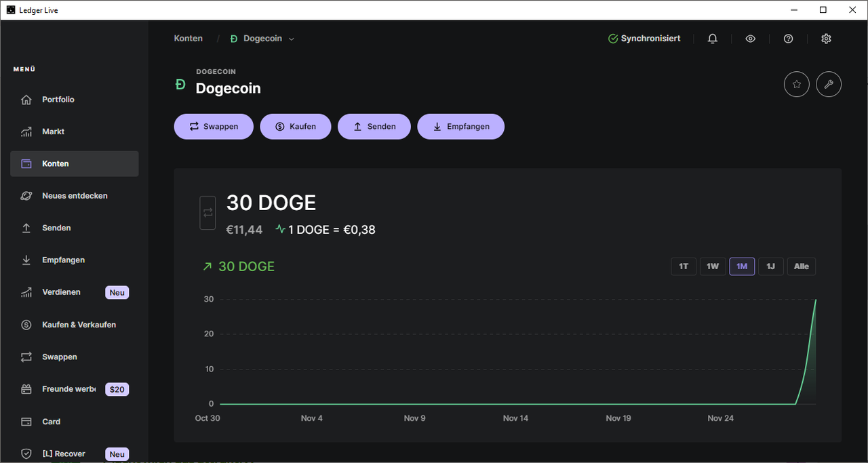The image size is (868, 463).
Task: Click the sidebar Senden arrow icon
Action: 26,228
